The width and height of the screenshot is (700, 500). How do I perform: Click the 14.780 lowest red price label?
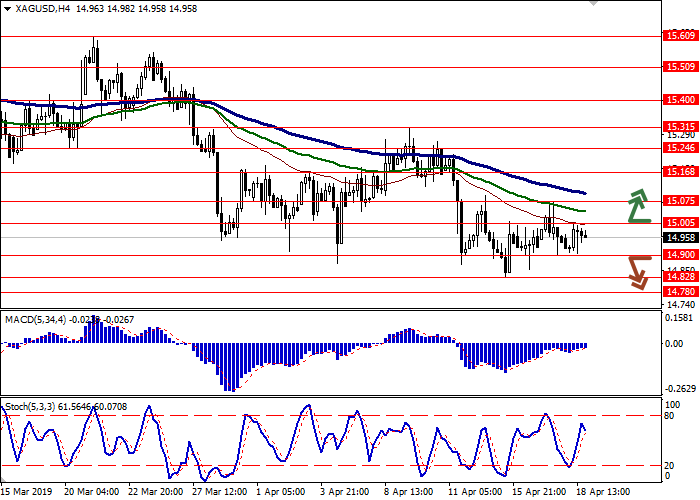click(x=680, y=292)
